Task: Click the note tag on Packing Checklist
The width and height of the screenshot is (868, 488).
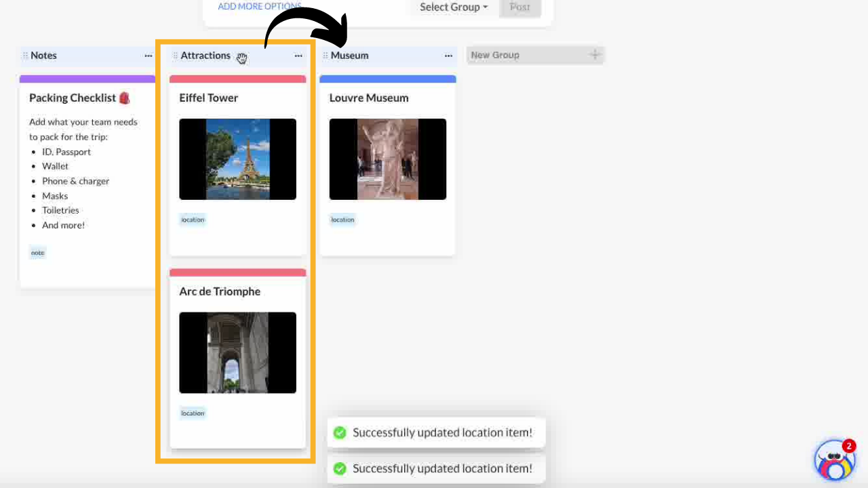Action: click(x=37, y=253)
